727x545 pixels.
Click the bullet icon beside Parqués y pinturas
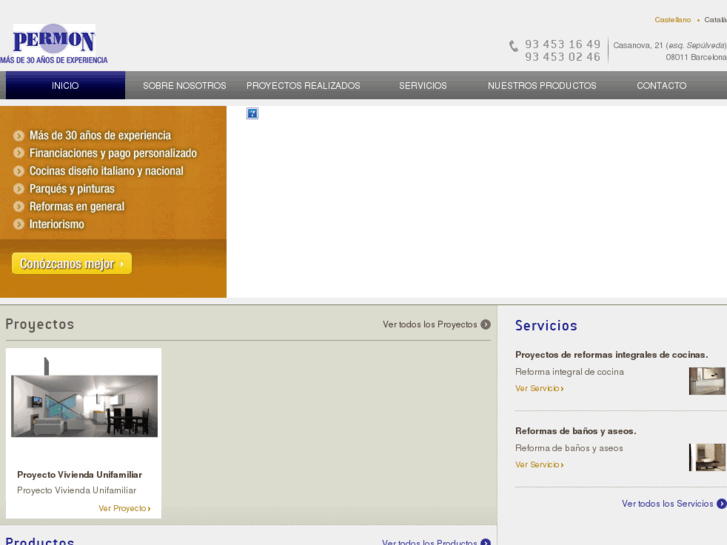[x=19, y=188]
